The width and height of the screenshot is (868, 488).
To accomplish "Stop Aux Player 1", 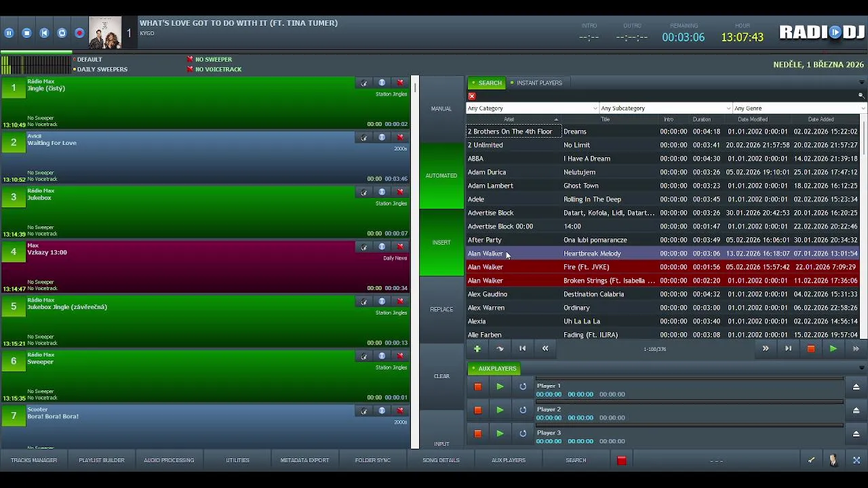I will [x=477, y=386].
